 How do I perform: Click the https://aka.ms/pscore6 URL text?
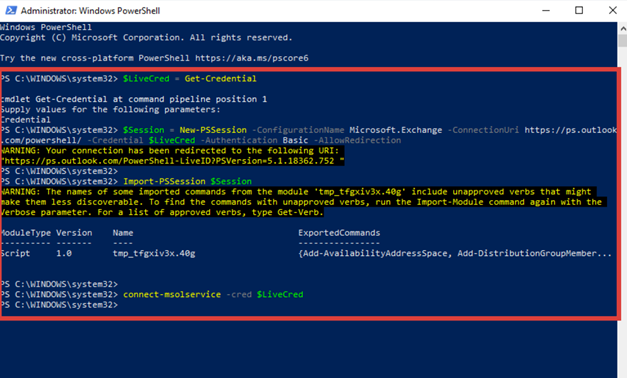(252, 58)
